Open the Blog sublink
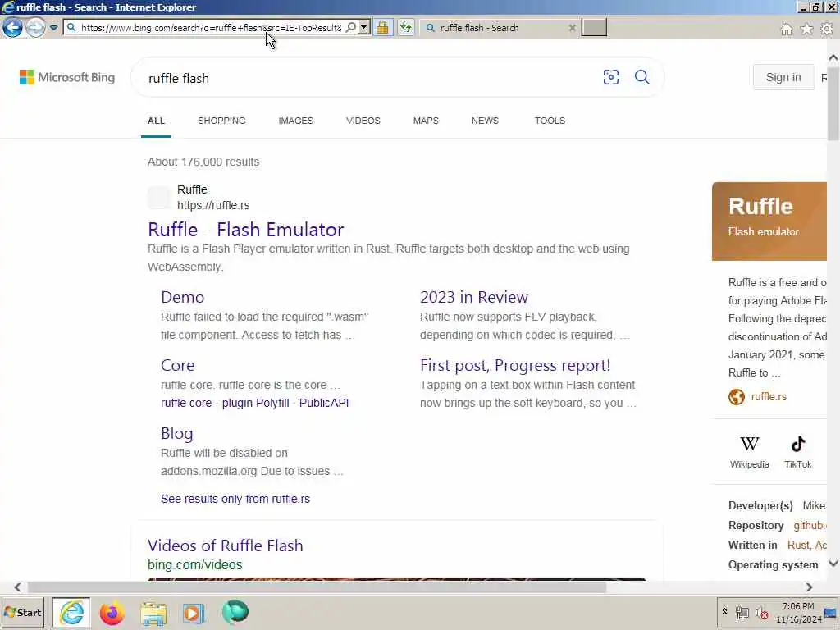The width and height of the screenshot is (840, 630). (177, 433)
